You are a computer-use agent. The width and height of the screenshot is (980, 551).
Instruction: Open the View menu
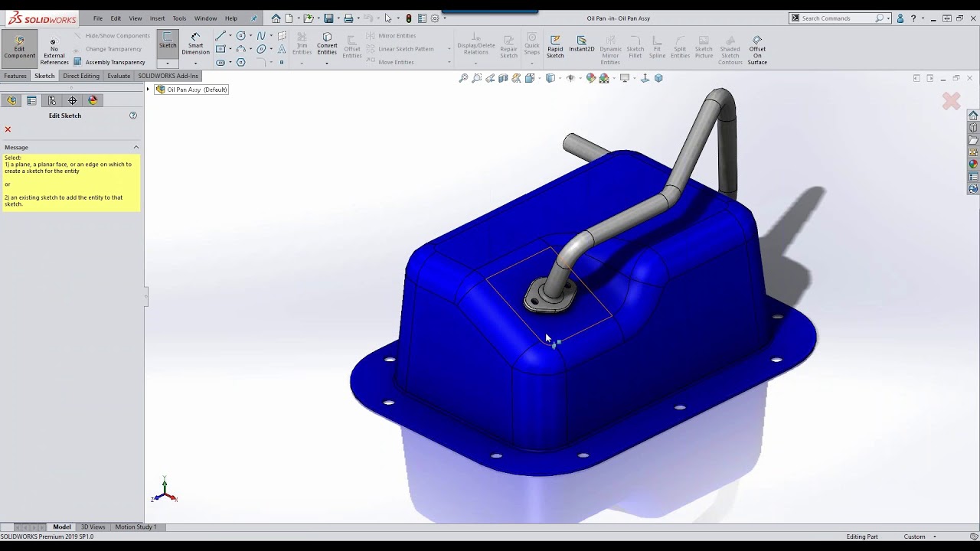click(136, 18)
